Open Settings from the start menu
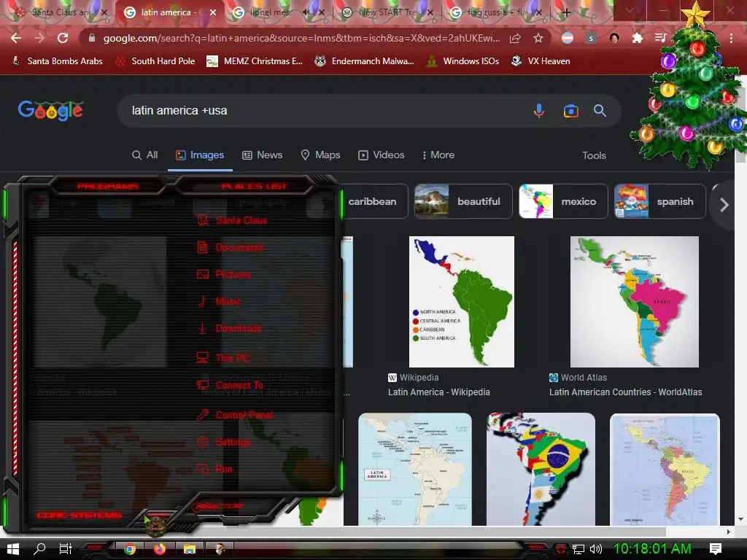The image size is (747, 560). pos(224,442)
